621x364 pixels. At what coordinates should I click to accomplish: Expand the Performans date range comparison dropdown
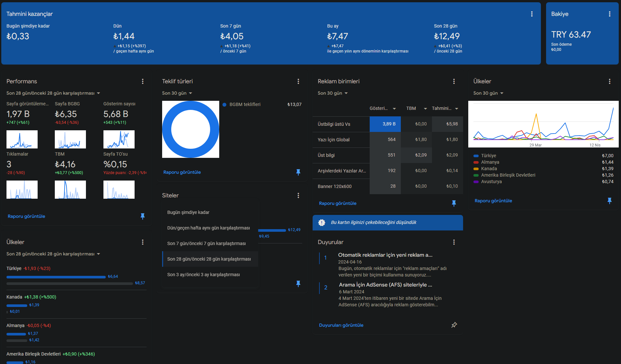coord(53,93)
